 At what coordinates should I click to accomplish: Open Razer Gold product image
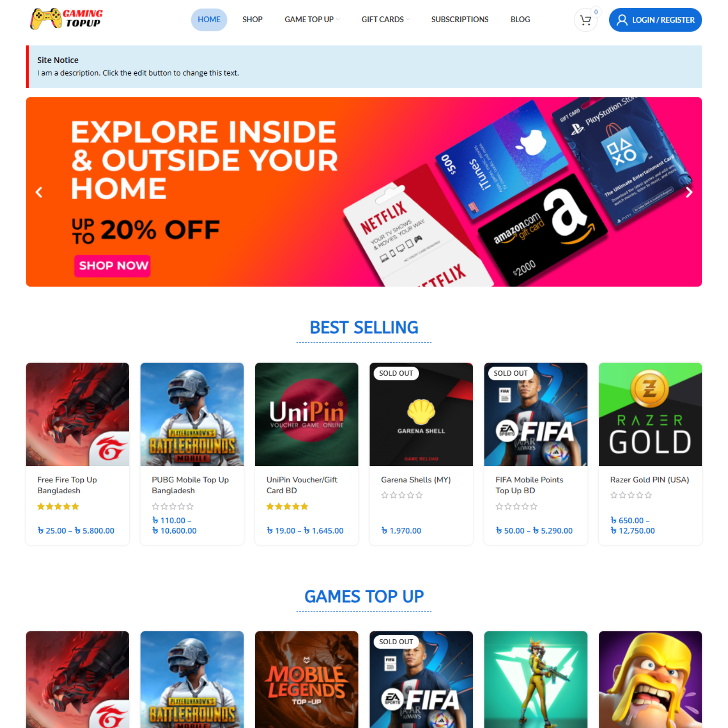tap(650, 414)
